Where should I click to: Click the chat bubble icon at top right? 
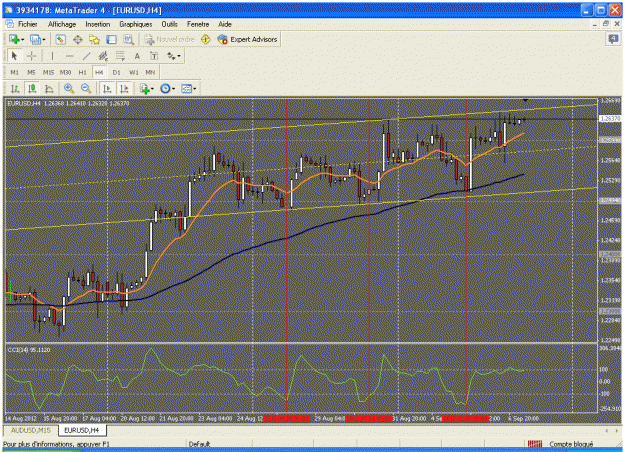[x=613, y=39]
